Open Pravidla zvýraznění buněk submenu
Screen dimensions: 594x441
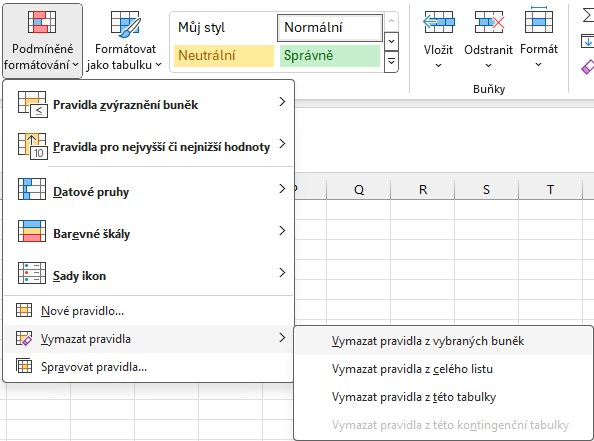coord(148,104)
